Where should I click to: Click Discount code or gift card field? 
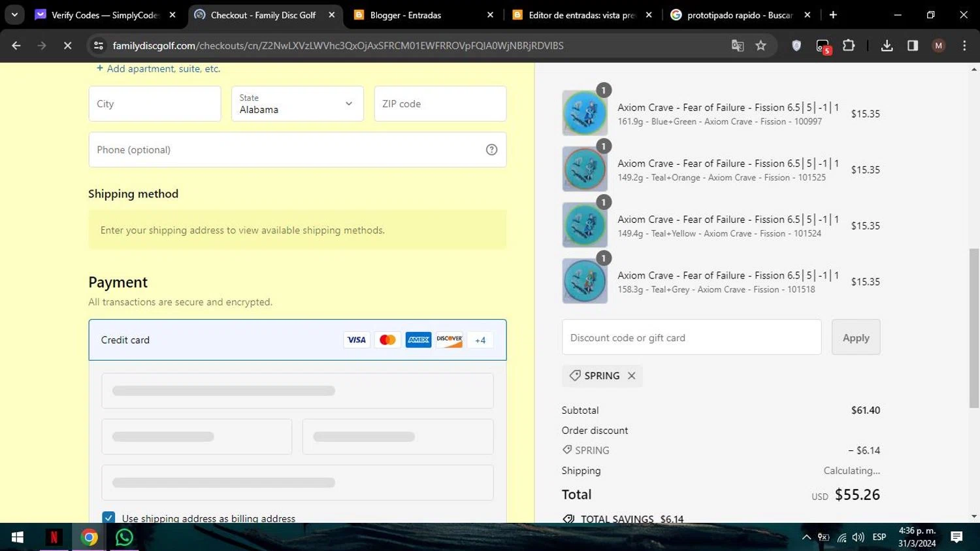[691, 337]
